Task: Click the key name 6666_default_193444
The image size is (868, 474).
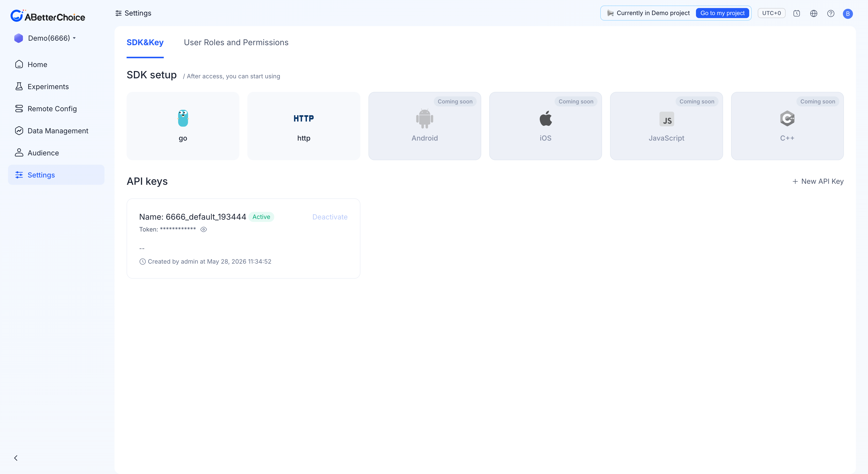Action: [x=206, y=217]
